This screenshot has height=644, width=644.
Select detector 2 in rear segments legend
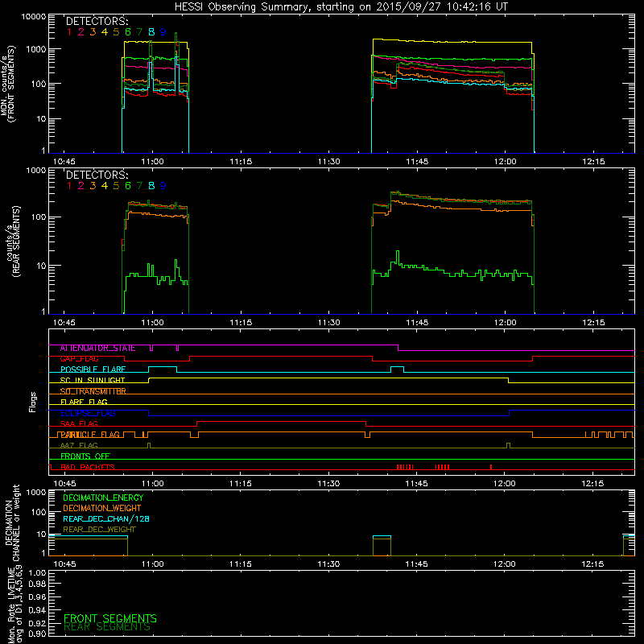coord(81,186)
